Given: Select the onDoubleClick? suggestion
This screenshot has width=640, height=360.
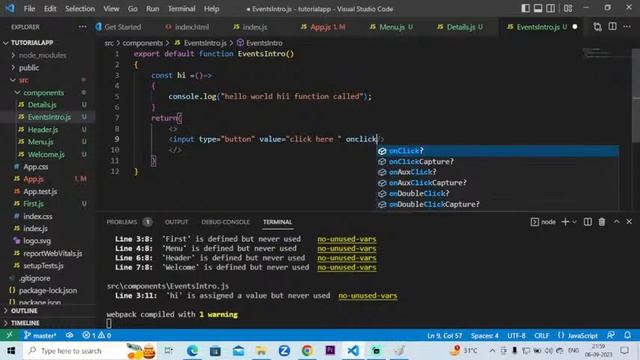Looking at the screenshot, I should [x=497, y=193].
